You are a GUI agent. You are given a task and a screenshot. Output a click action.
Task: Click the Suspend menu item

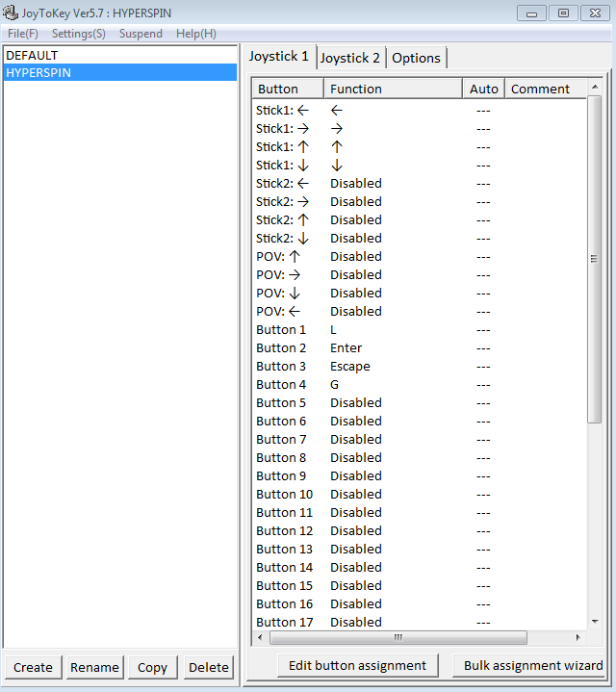point(141,34)
